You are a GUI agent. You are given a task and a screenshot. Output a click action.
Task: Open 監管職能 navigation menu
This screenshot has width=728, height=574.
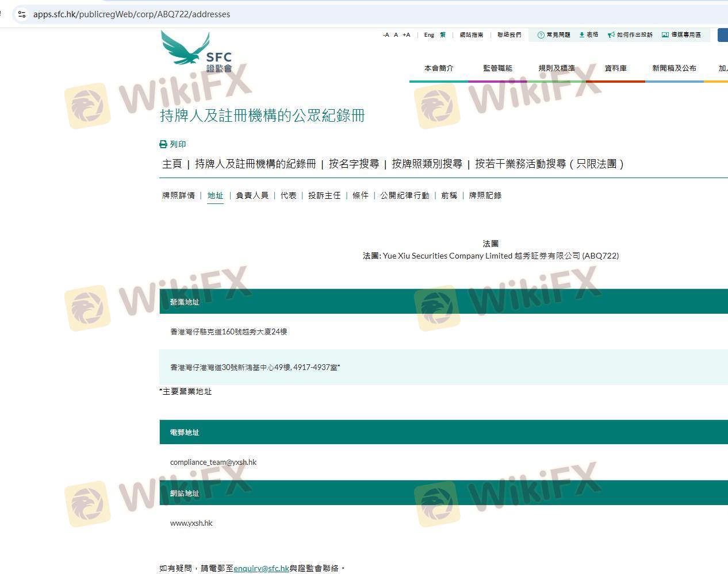(497, 68)
